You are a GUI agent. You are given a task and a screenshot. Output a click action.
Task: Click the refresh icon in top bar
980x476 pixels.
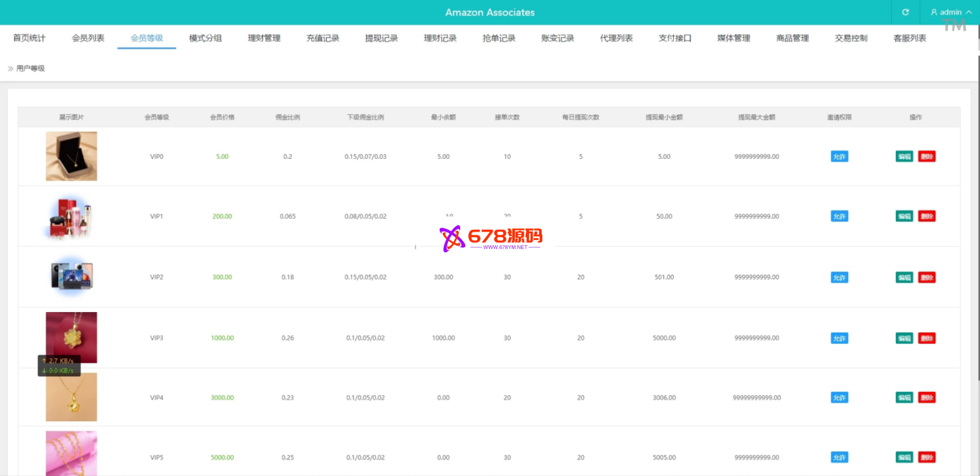click(x=905, y=12)
